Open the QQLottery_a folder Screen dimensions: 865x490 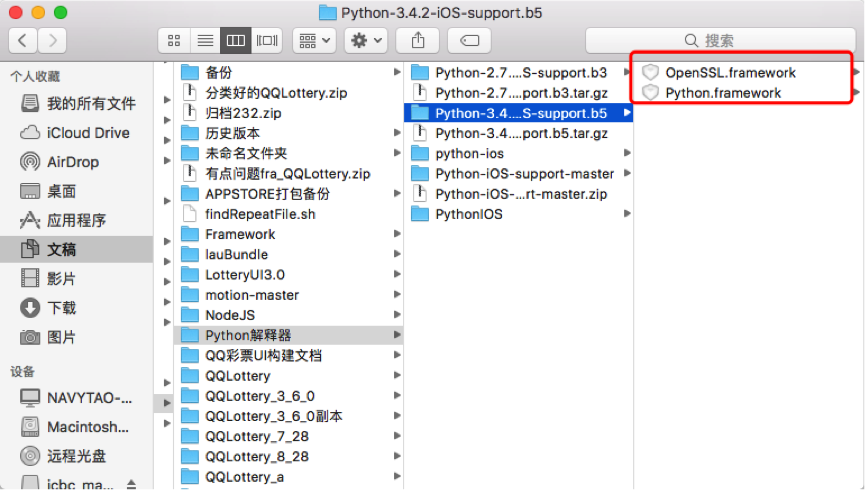(x=289, y=477)
